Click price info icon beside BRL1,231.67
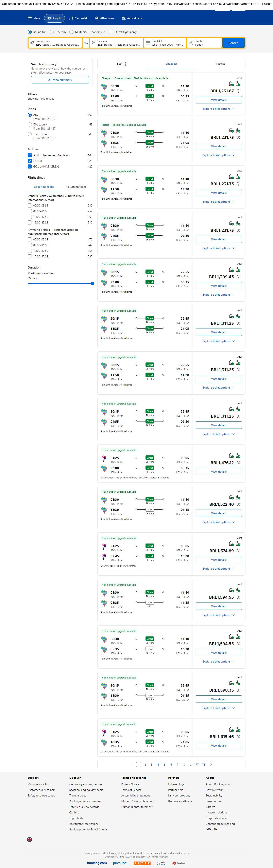The image size is (273, 868). click(238, 91)
